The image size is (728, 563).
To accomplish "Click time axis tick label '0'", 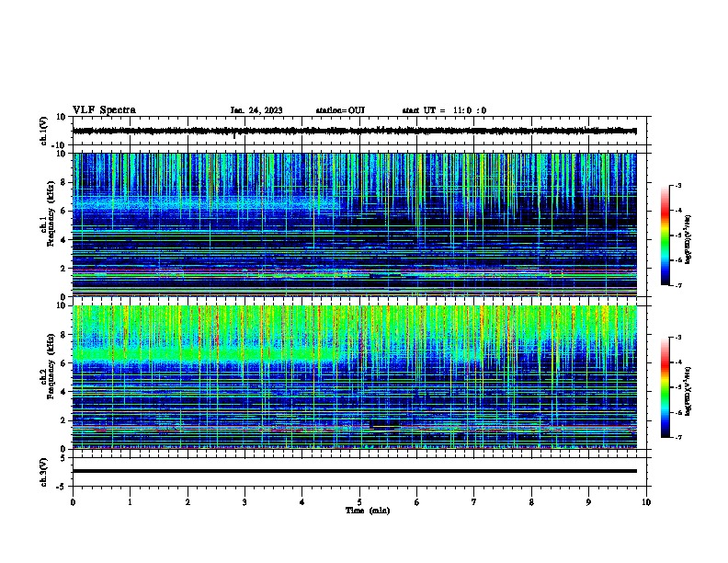I will [73, 502].
